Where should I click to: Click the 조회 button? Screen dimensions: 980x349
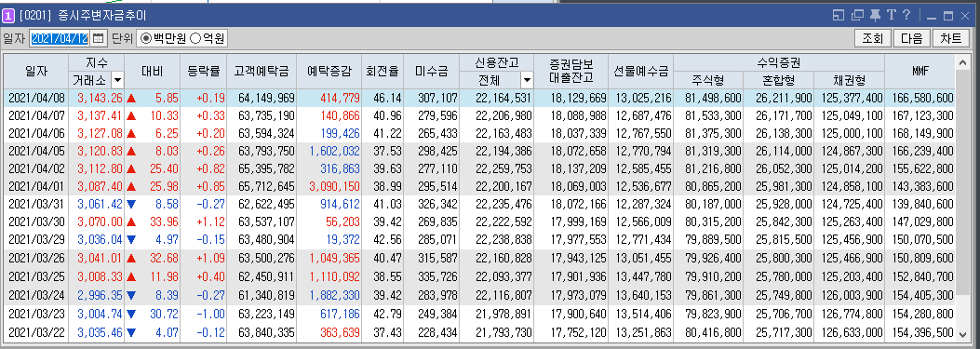(x=872, y=38)
